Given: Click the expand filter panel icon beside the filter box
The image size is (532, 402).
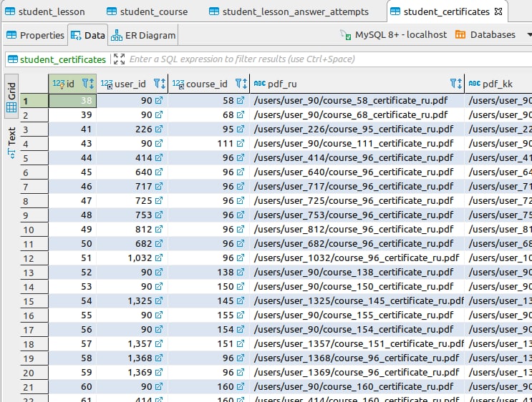Looking at the screenshot, I should tap(119, 59).
